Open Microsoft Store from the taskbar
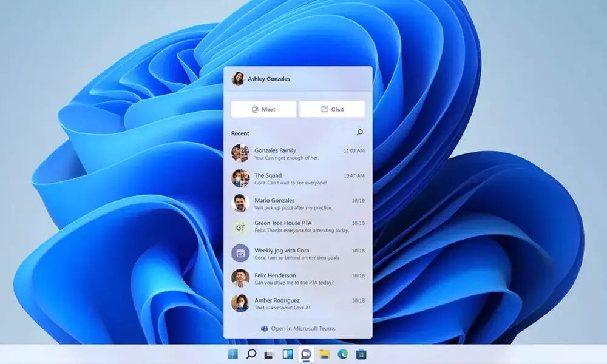The width and height of the screenshot is (607, 364). [x=361, y=354]
